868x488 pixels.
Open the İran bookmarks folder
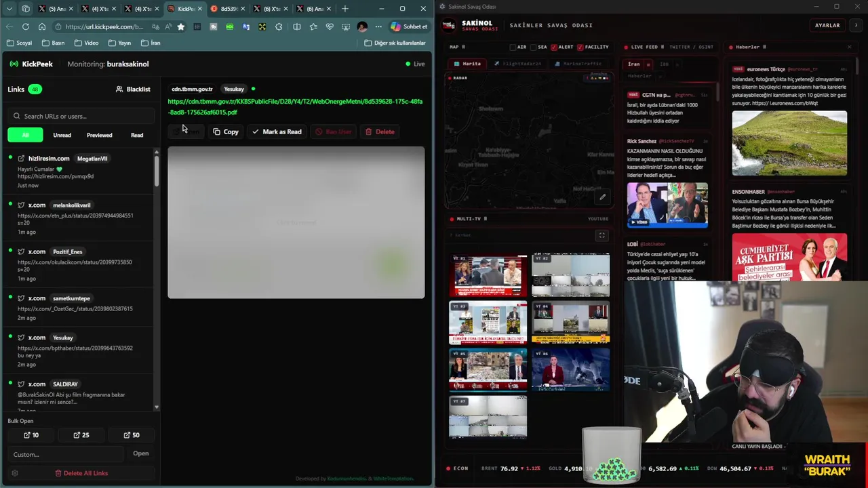[151, 43]
